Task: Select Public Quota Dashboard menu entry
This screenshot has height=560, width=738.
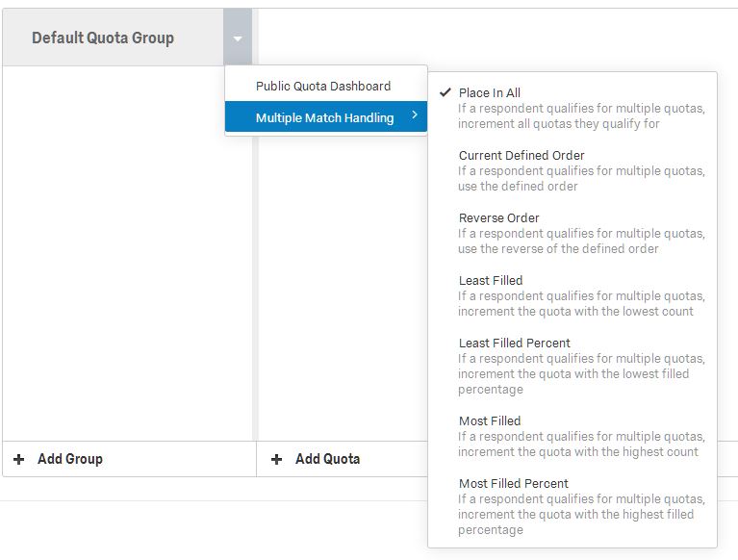Action: pyautogui.click(x=323, y=86)
